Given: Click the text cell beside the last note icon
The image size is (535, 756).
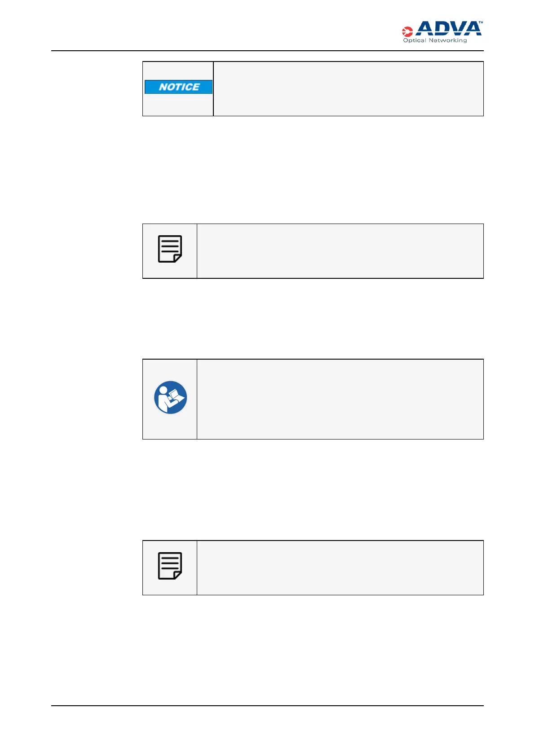Looking at the screenshot, I should pyautogui.click(x=340, y=568).
